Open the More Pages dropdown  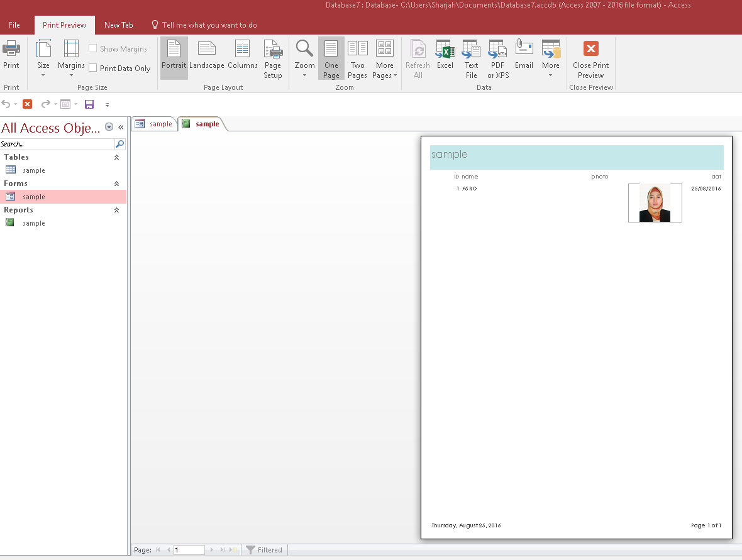click(384, 58)
